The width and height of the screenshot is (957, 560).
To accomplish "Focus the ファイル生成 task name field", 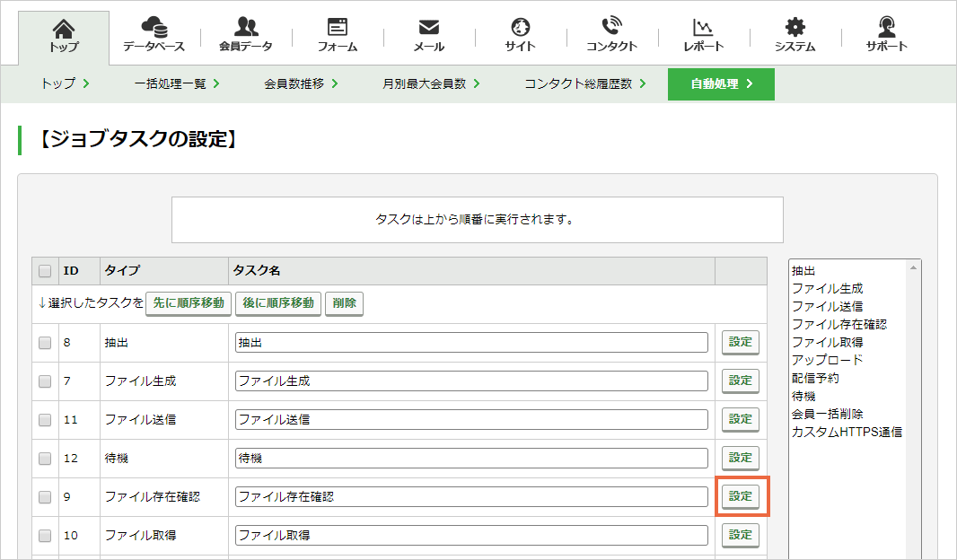I will 471,381.
